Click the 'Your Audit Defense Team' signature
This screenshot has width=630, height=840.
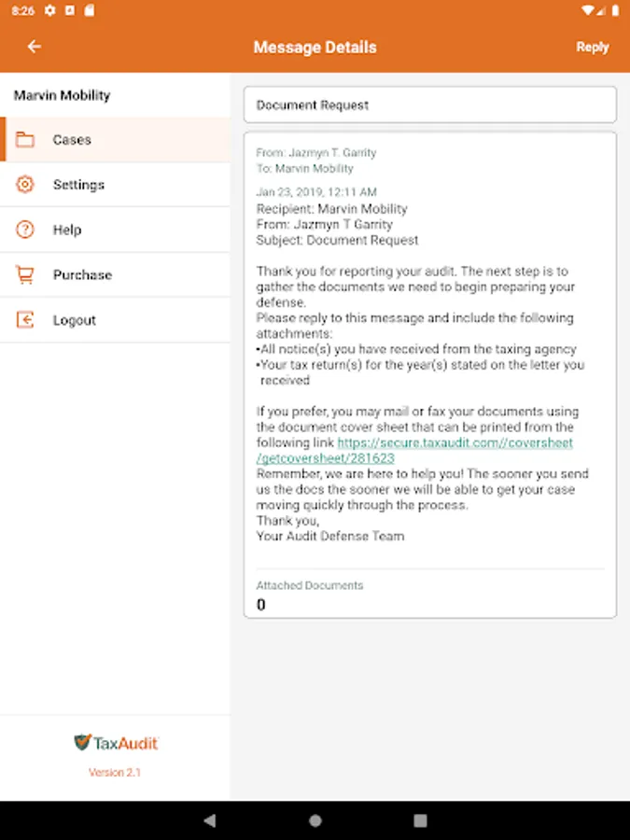[x=330, y=537]
